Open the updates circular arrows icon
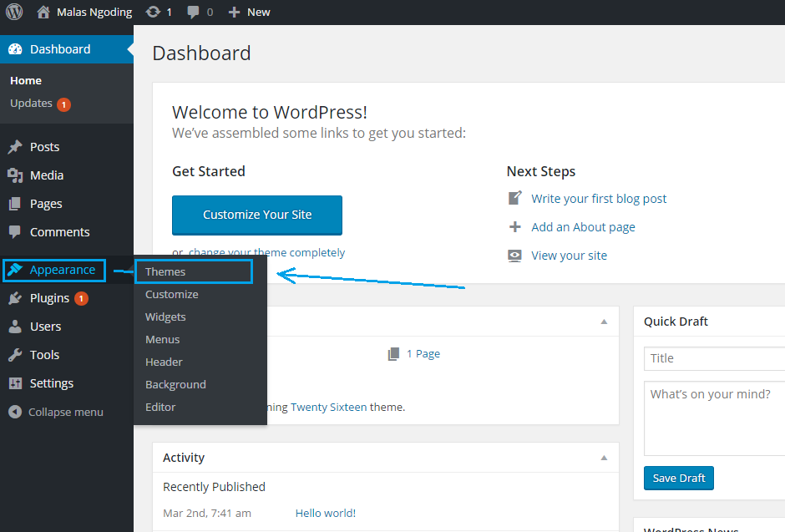The image size is (785, 532). tap(153, 12)
